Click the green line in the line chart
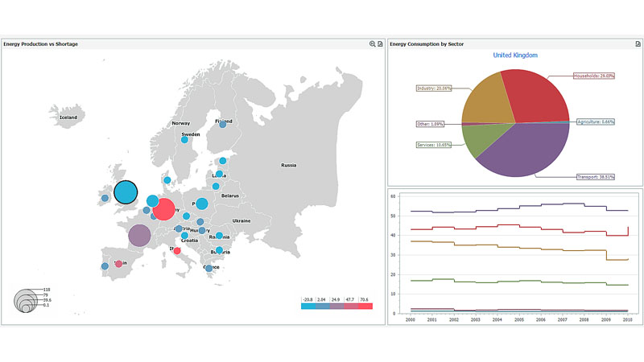This screenshot has width=644, height=362. click(519, 281)
